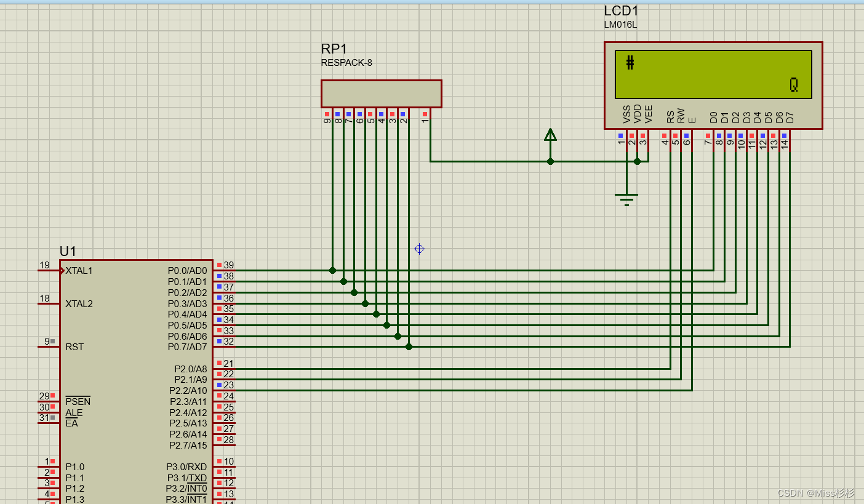Click the P0.2/AD2 pin label
This screenshot has width=864, height=504.
[x=188, y=293]
